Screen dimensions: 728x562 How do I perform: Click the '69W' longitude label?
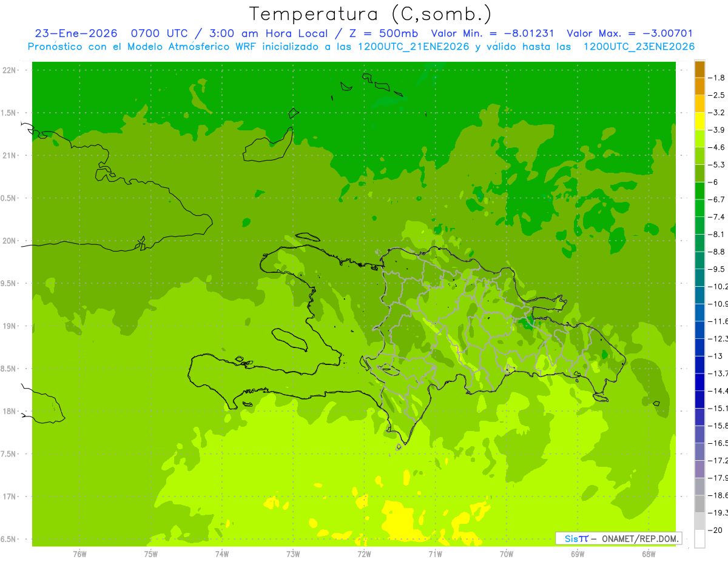(578, 554)
